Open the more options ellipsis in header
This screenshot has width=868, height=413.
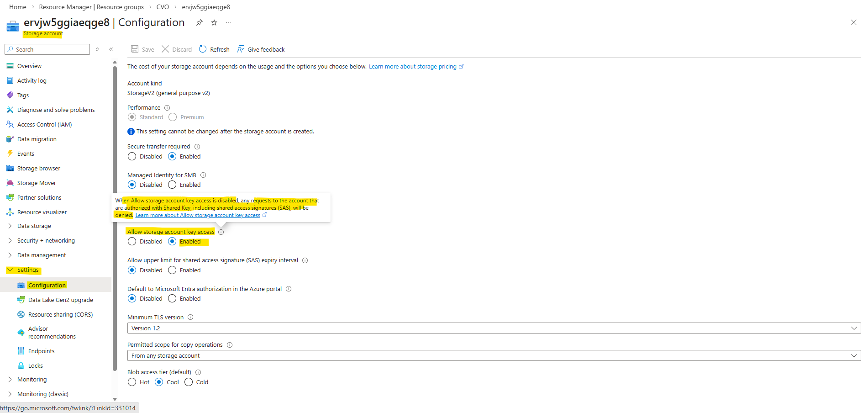(229, 22)
